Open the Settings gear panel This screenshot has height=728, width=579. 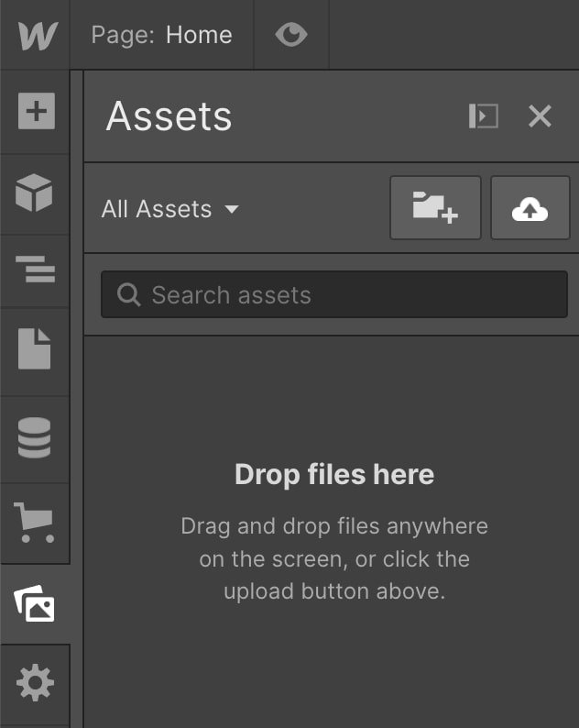(x=35, y=682)
